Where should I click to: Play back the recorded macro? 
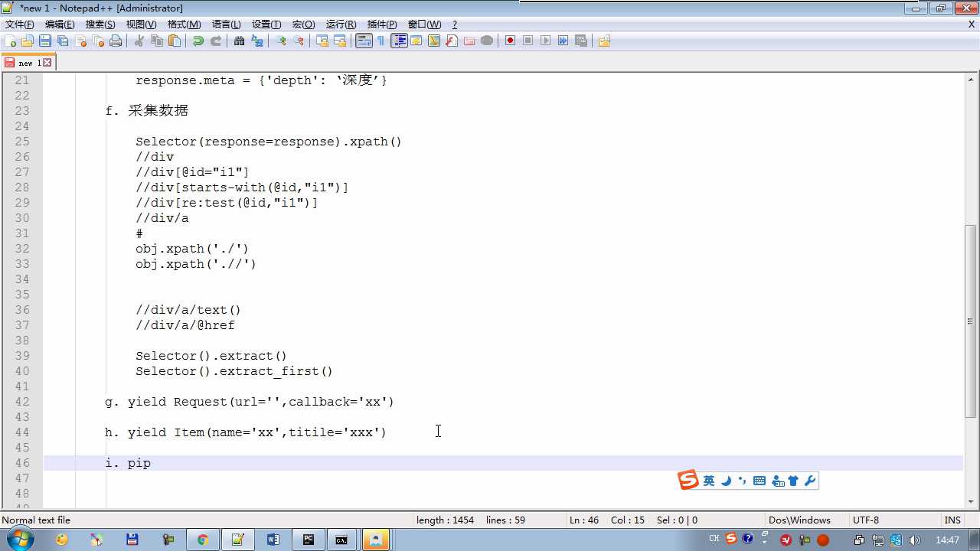[546, 41]
